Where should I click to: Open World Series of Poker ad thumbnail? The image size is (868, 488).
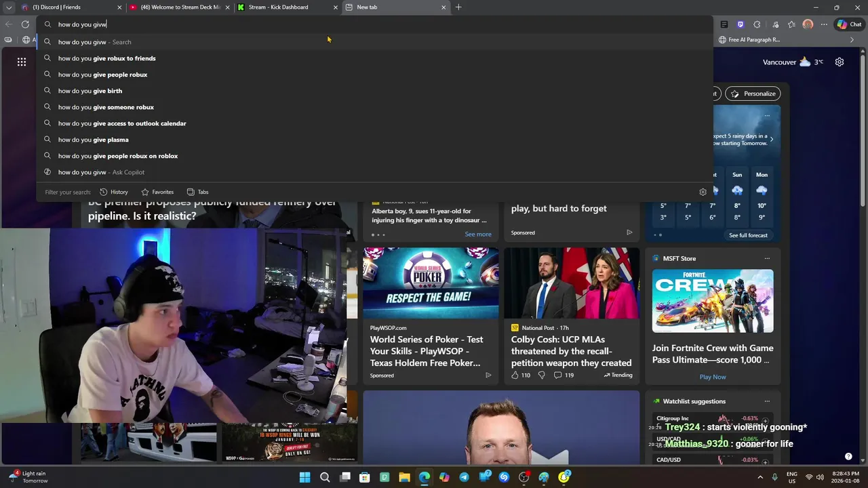pyautogui.click(x=431, y=283)
